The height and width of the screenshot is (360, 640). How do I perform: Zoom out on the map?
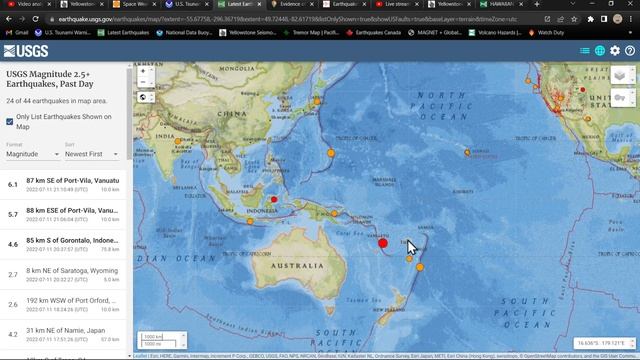point(143,82)
